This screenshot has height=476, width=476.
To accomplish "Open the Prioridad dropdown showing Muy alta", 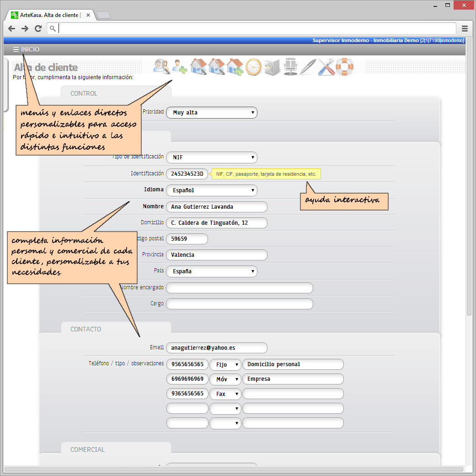I will click(x=211, y=113).
